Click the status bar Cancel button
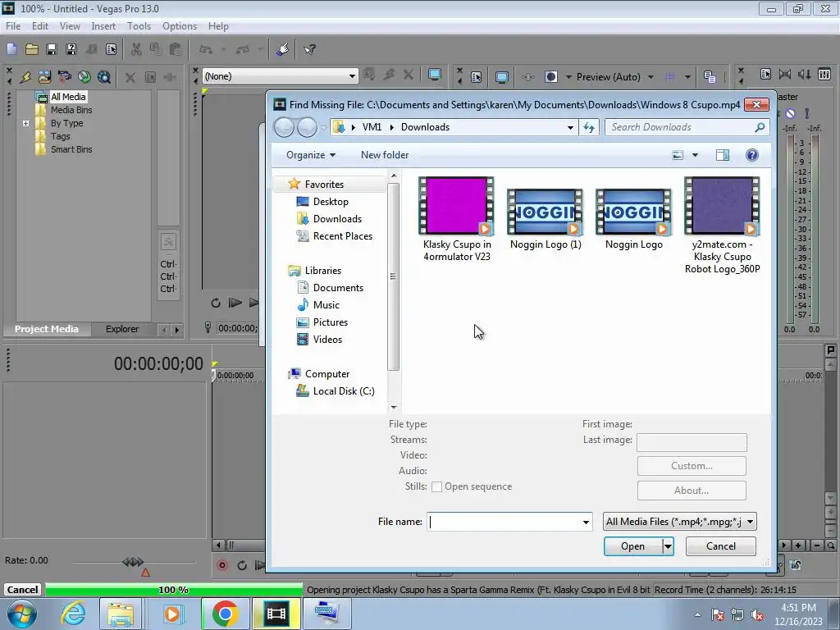 coord(22,590)
